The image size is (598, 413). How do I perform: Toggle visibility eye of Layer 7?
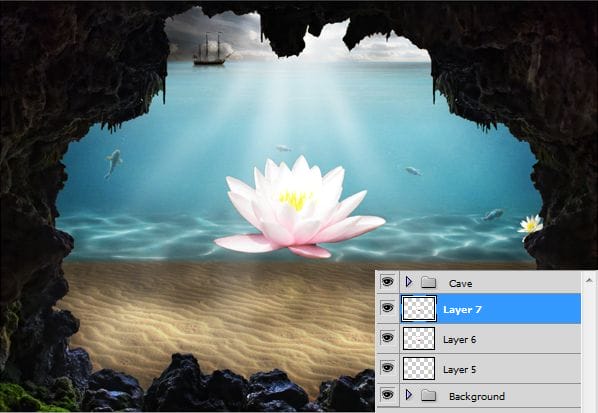point(387,307)
